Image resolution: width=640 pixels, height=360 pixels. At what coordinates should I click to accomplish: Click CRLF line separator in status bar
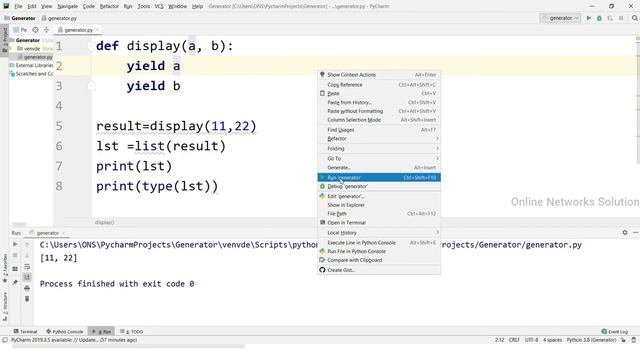(514, 340)
